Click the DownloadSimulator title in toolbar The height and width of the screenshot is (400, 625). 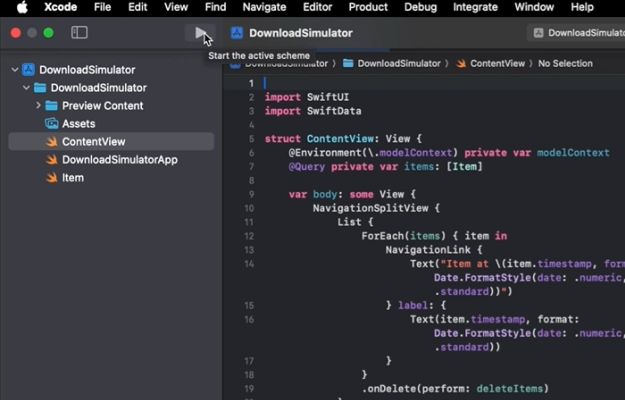coord(301,33)
